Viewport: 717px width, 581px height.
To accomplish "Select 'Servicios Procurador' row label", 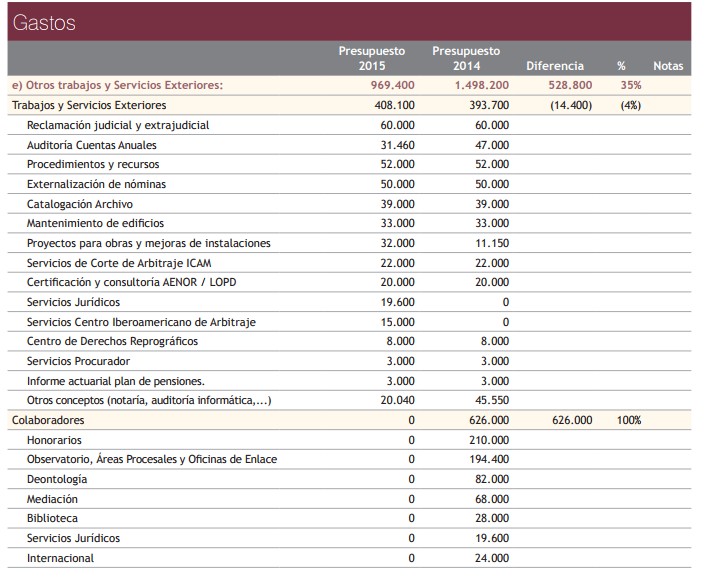I will coord(78,361).
